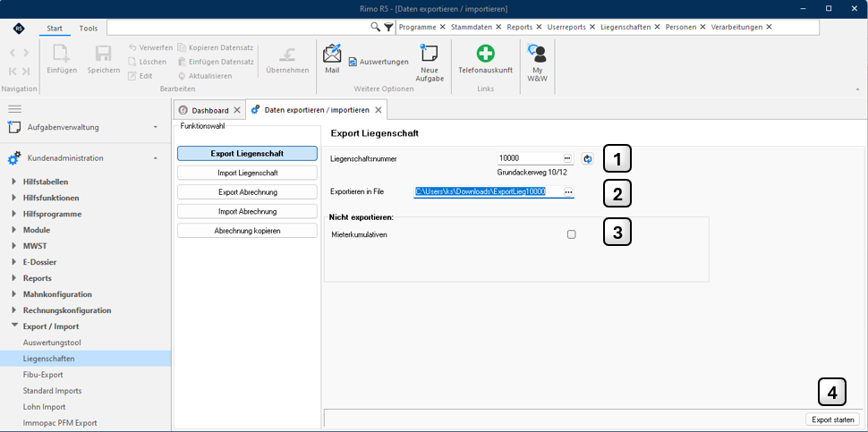Expand the Hilfstabellen tree node
Image resolution: width=868 pixels, height=432 pixels.
14,182
